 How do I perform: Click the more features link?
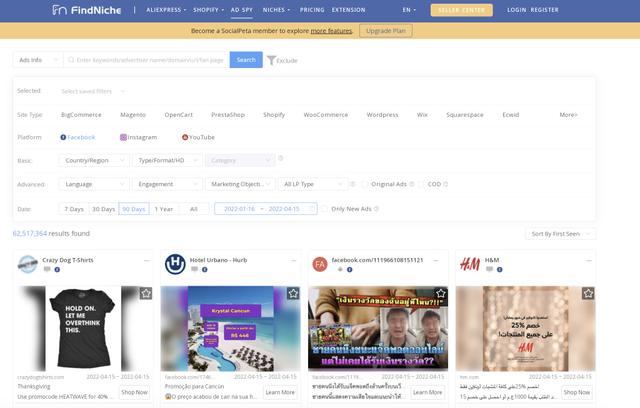point(331,31)
